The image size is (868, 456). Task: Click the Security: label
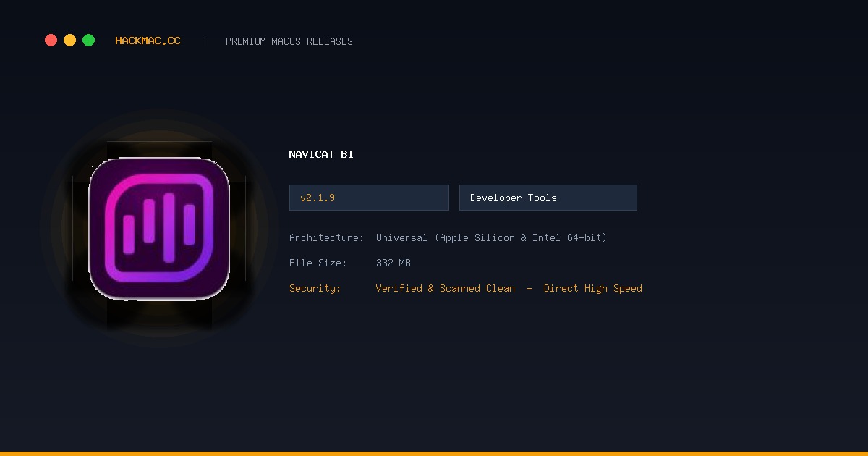pos(315,288)
